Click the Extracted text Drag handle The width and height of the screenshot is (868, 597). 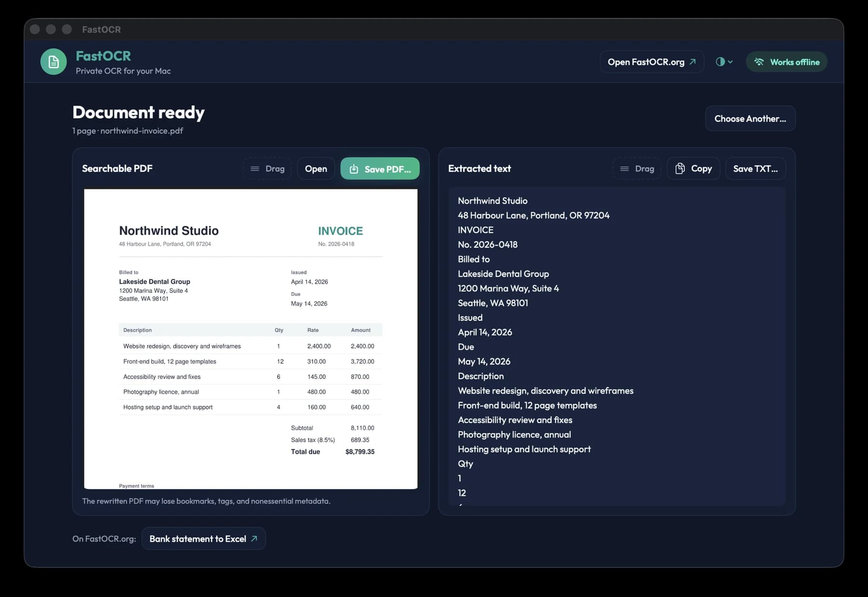click(637, 169)
